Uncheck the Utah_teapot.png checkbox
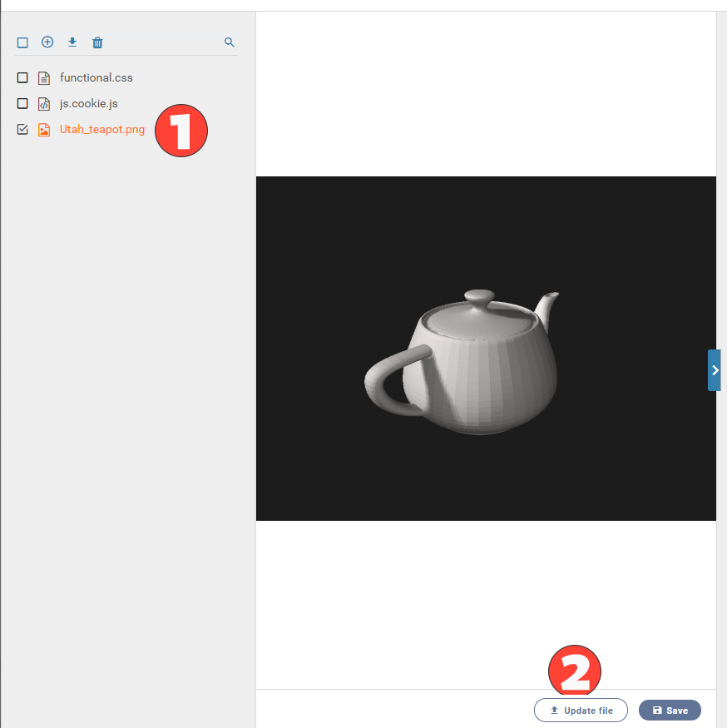The height and width of the screenshot is (728, 727). pyautogui.click(x=22, y=129)
